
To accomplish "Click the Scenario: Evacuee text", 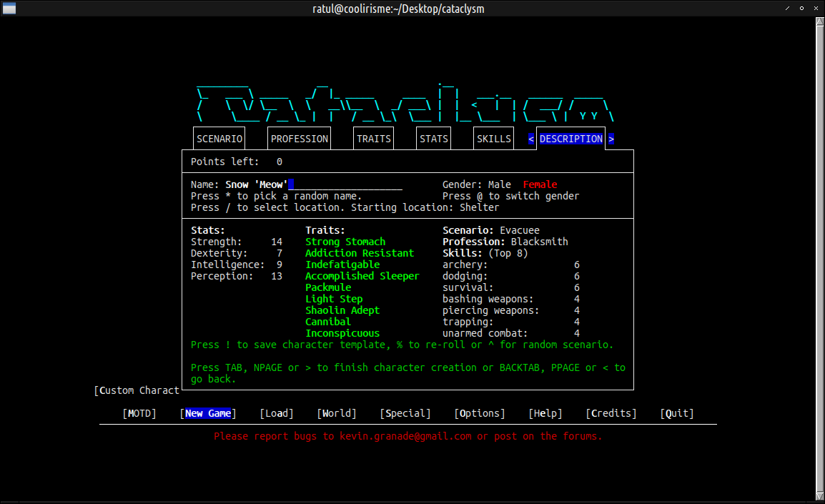I will coord(491,230).
